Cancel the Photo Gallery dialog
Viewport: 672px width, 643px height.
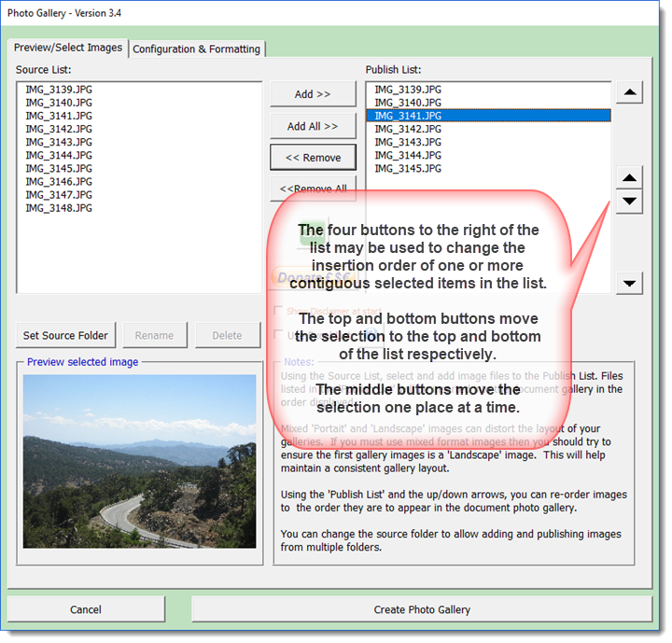(86, 609)
